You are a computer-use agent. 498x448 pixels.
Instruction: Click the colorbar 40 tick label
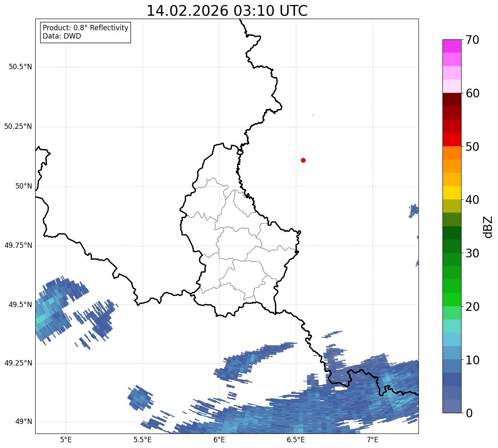tap(473, 200)
